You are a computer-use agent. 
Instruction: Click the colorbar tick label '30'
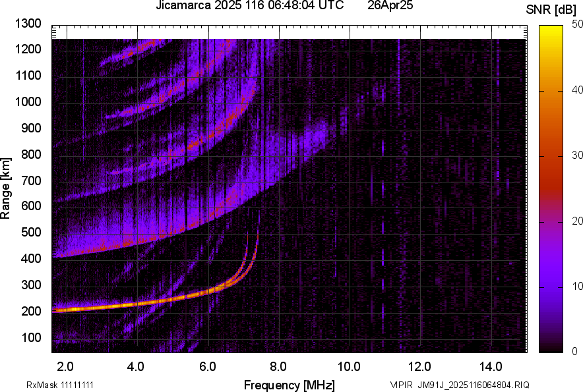[x=577, y=155]
